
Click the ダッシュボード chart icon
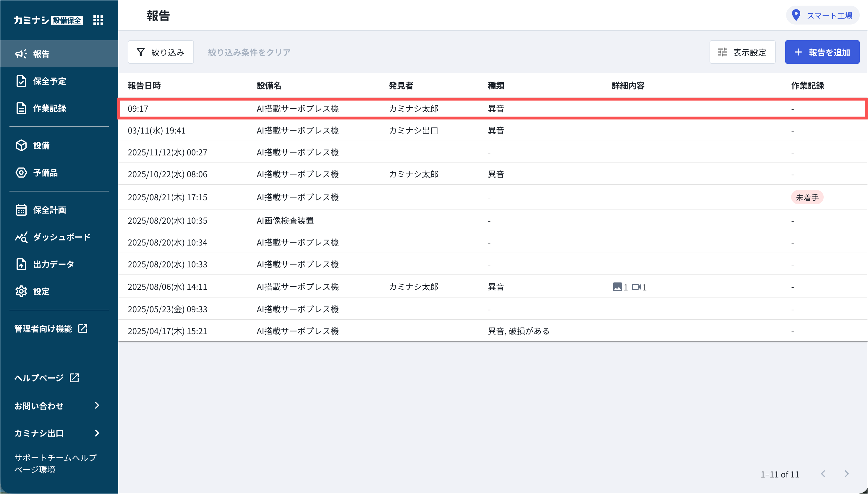(21, 237)
